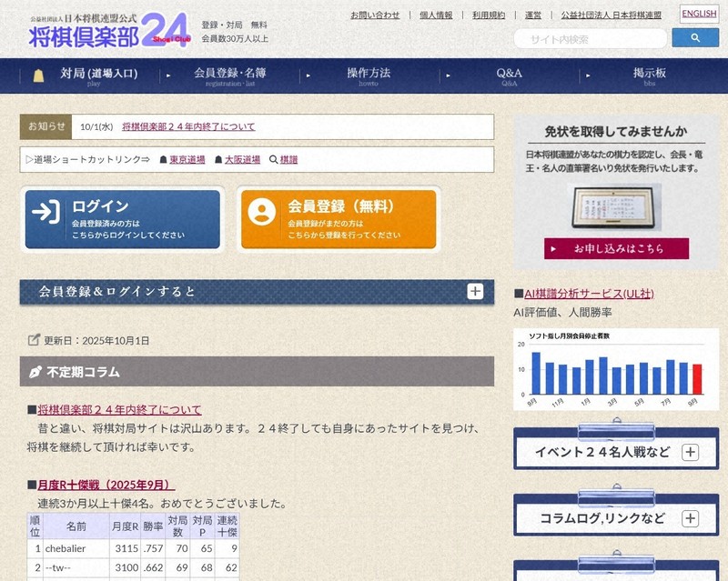728x581 pixels.
Task: Open the 会員登録・名簿 menu
Action: [x=230, y=75]
